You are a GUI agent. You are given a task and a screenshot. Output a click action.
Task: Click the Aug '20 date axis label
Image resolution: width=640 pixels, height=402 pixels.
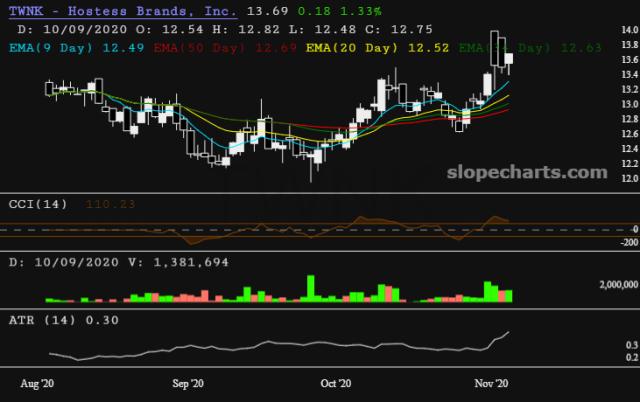point(39,383)
